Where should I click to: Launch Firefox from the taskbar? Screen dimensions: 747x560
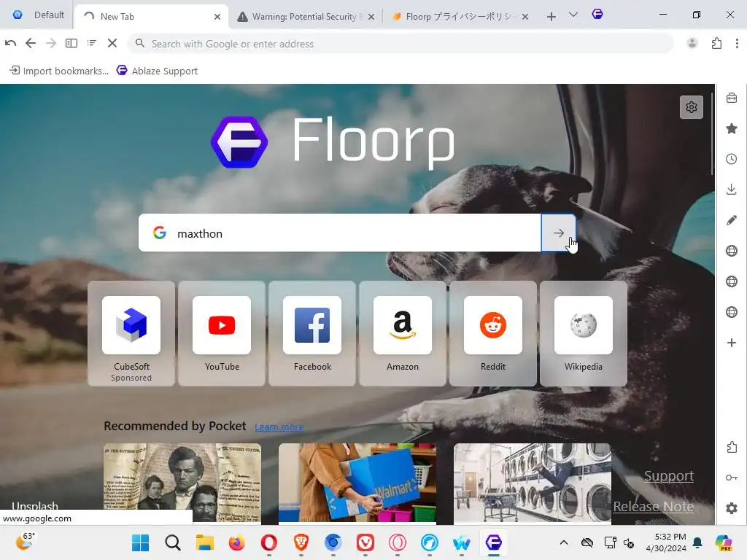click(x=237, y=542)
